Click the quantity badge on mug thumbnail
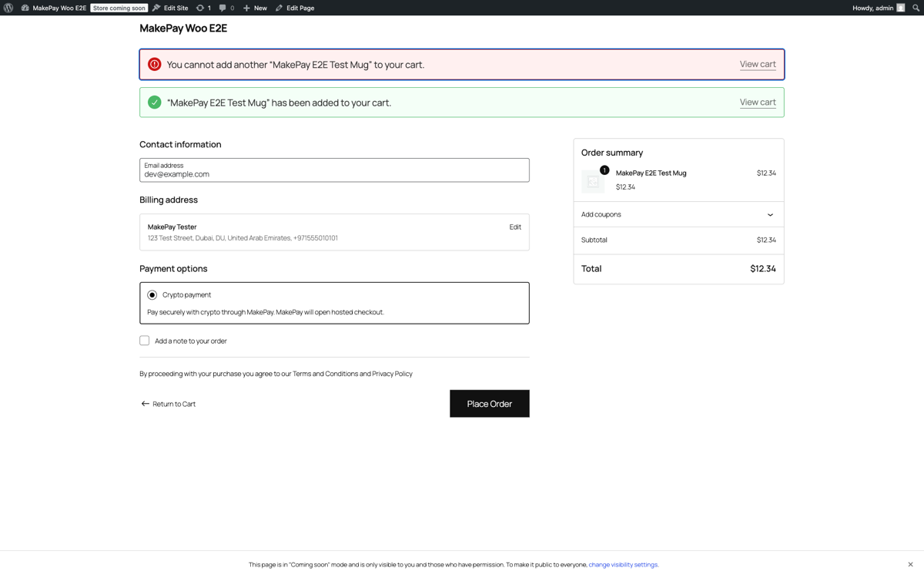 604,170
